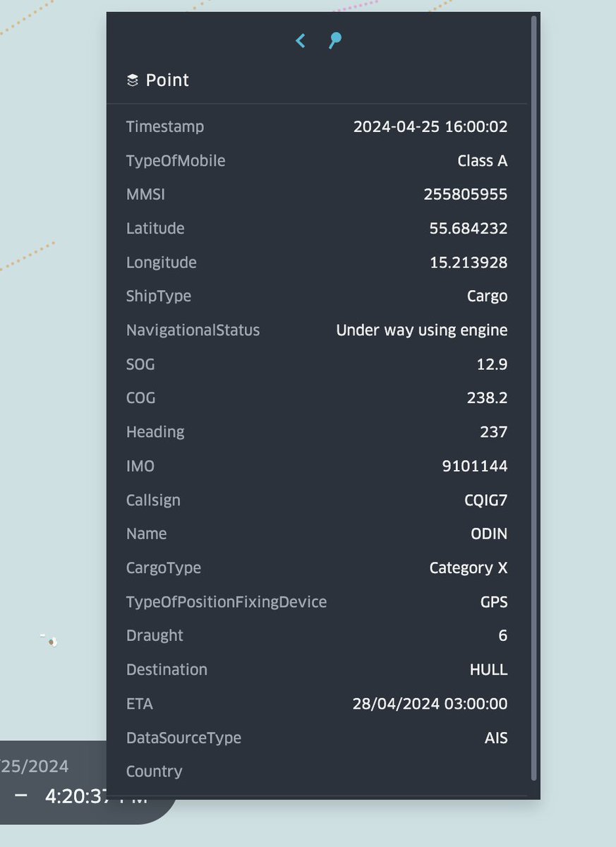
Task: Select the Longitude value 15.213928
Action: [x=469, y=263]
